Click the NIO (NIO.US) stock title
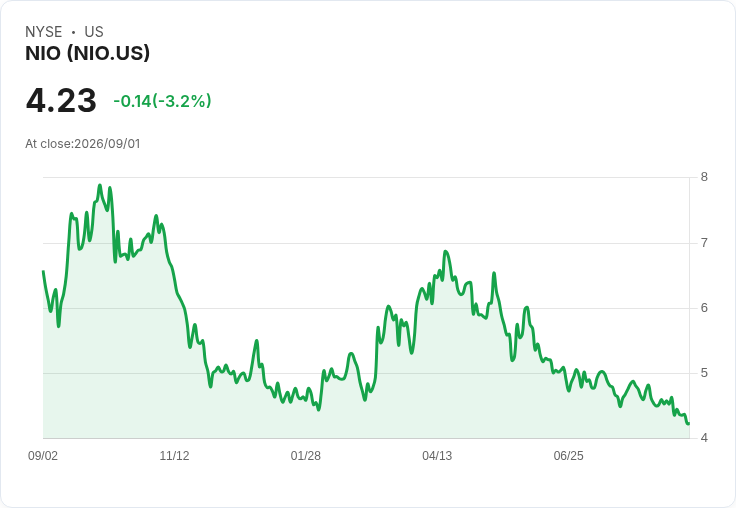 coord(87,54)
